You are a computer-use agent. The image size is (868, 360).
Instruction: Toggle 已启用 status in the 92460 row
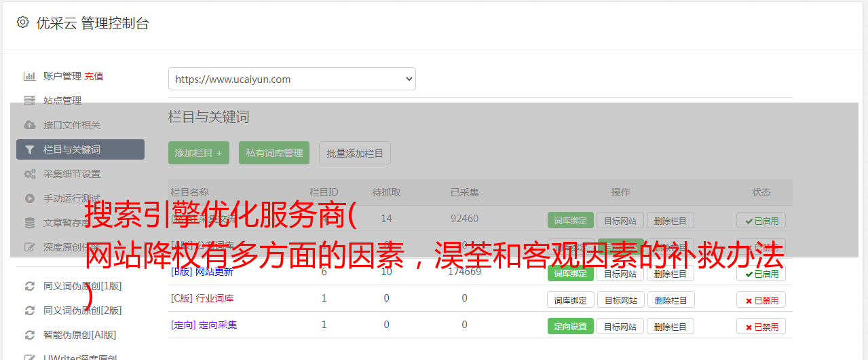(x=761, y=220)
